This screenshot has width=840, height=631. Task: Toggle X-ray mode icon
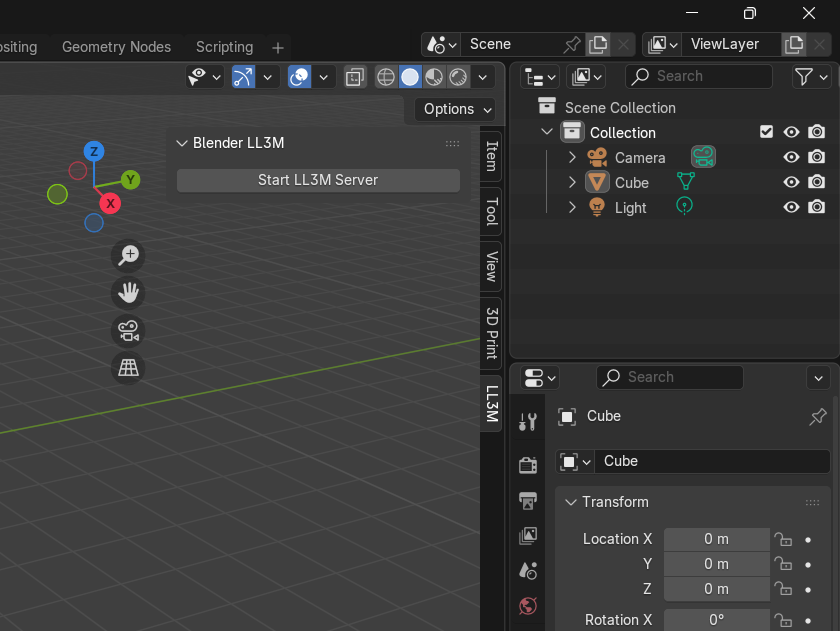point(354,77)
